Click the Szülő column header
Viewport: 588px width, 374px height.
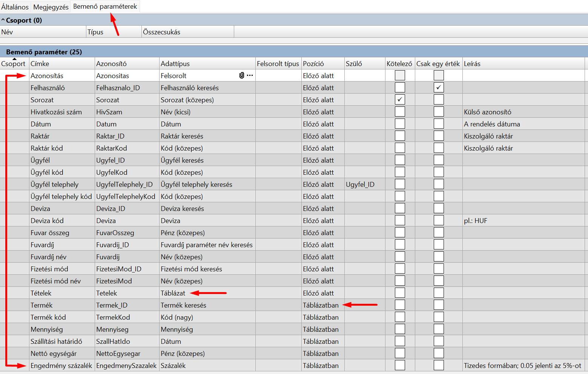[365, 63]
